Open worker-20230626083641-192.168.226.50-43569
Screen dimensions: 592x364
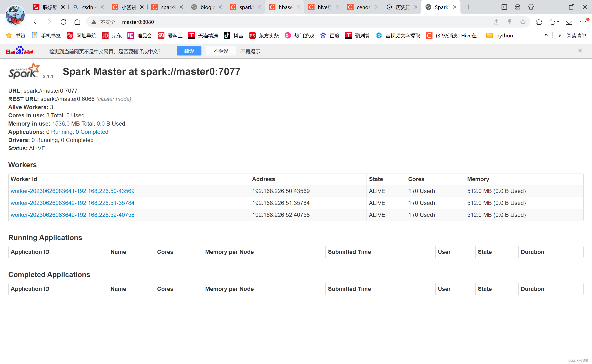(72, 191)
